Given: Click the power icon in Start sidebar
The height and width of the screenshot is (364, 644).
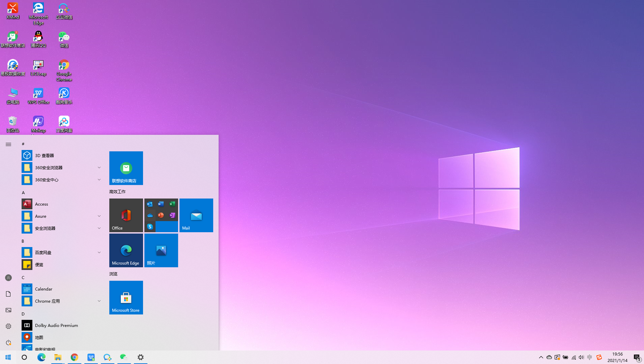Looking at the screenshot, I should pos(8,343).
